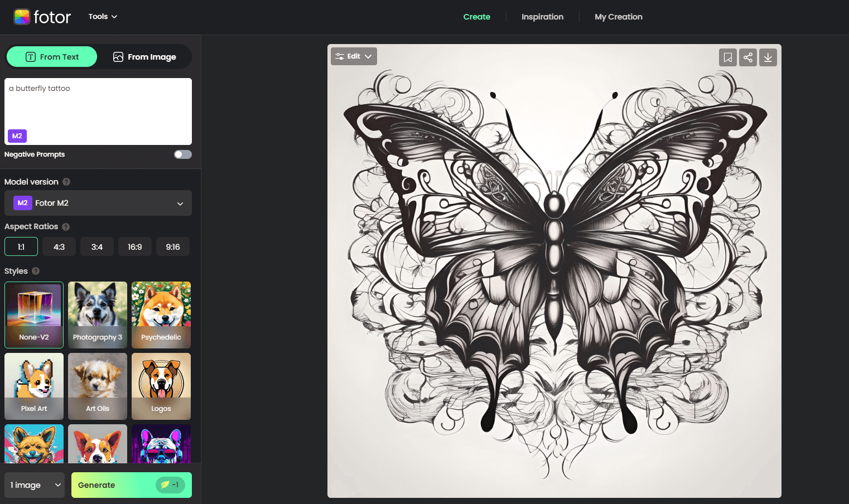This screenshot has width=849, height=504.
Task: Select the orange dog with headphones style
Action: [x=34, y=444]
